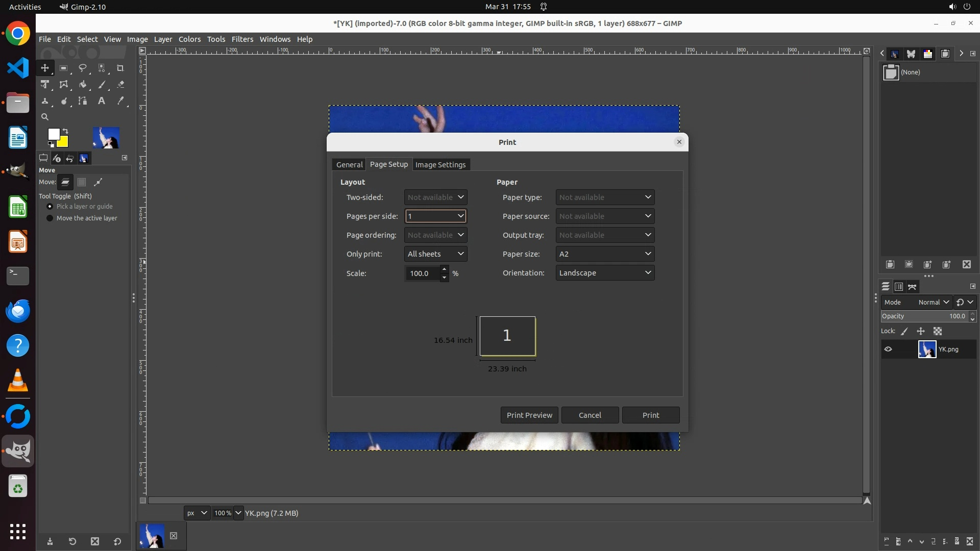Open the Filters menu

(x=242, y=39)
